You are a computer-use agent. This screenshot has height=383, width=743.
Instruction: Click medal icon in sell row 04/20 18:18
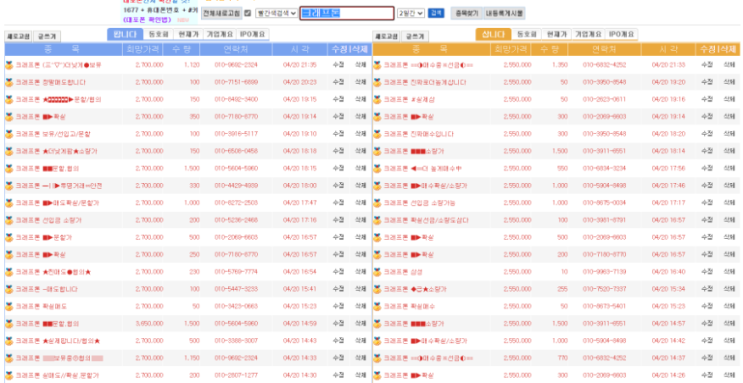pos(9,151)
